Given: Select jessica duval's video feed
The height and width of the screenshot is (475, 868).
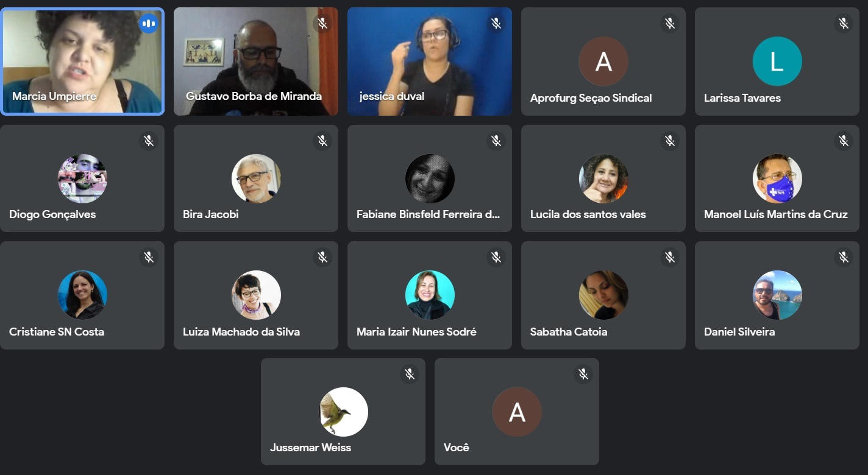Looking at the screenshot, I should [x=430, y=62].
